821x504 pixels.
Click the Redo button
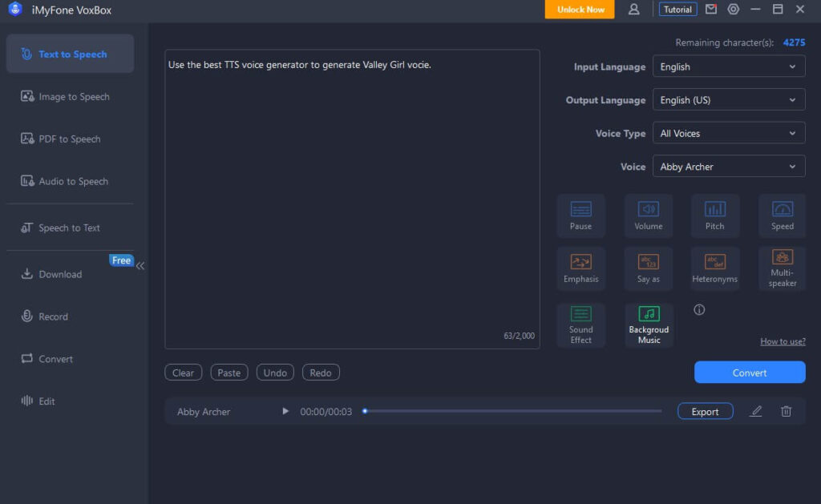click(321, 373)
